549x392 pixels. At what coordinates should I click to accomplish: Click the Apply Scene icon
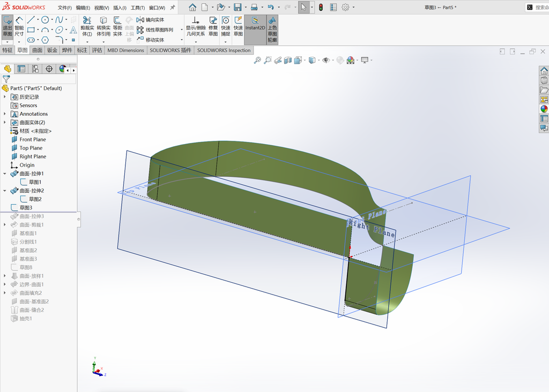pyautogui.click(x=351, y=60)
